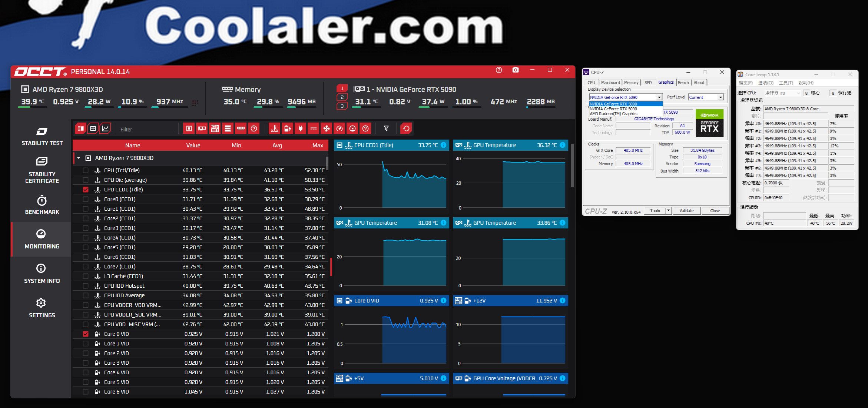This screenshot has width=868, height=408.
Task: Switch to Mainboard tab in CPU-Z
Action: 610,83
